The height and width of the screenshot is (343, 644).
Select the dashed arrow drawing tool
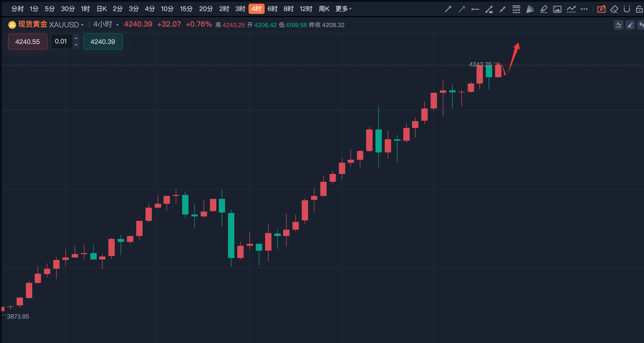pyautogui.click(x=461, y=9)
